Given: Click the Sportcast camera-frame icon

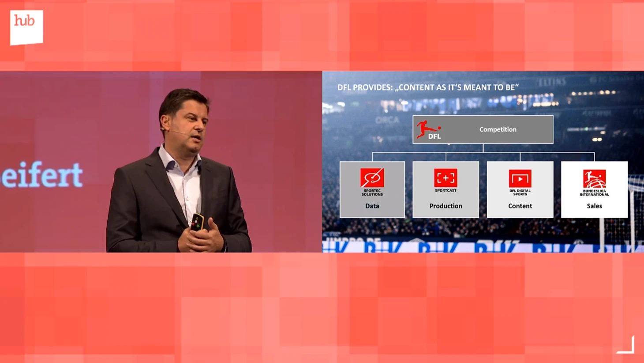Looking at the screenshot, I should tap(446, 178).
